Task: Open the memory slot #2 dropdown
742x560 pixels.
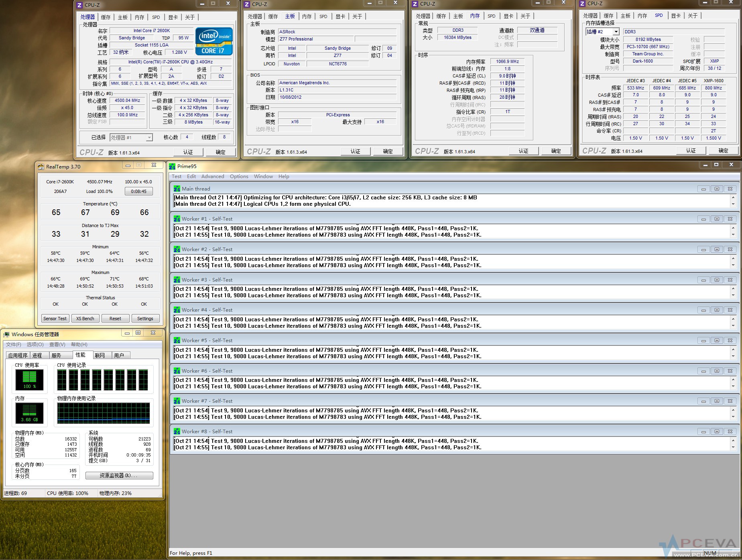Action: coord(616,32)
